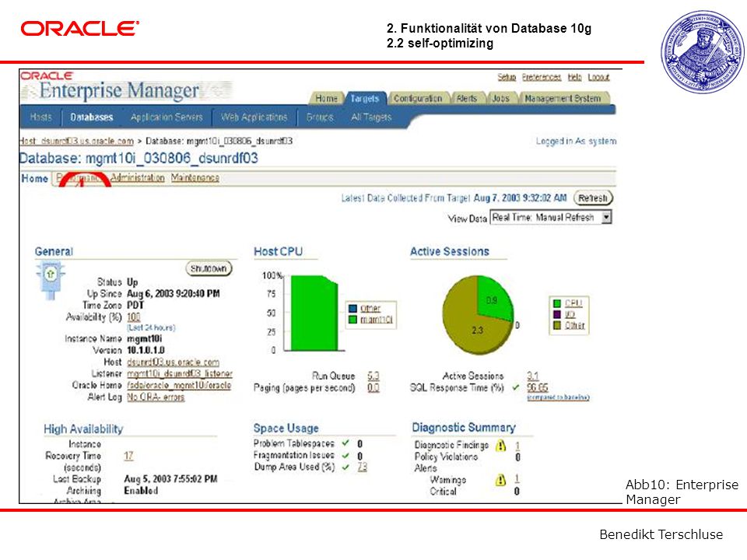Click the Last Backup date Aug 5, 2003
747x560 pixels.
point(170,479)
